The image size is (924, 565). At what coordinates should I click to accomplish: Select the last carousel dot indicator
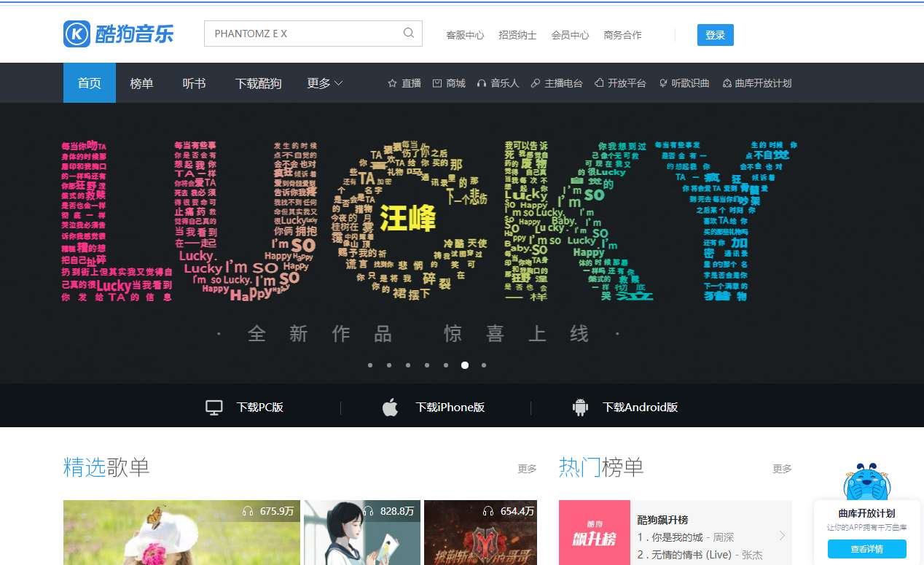click(484, 365)
